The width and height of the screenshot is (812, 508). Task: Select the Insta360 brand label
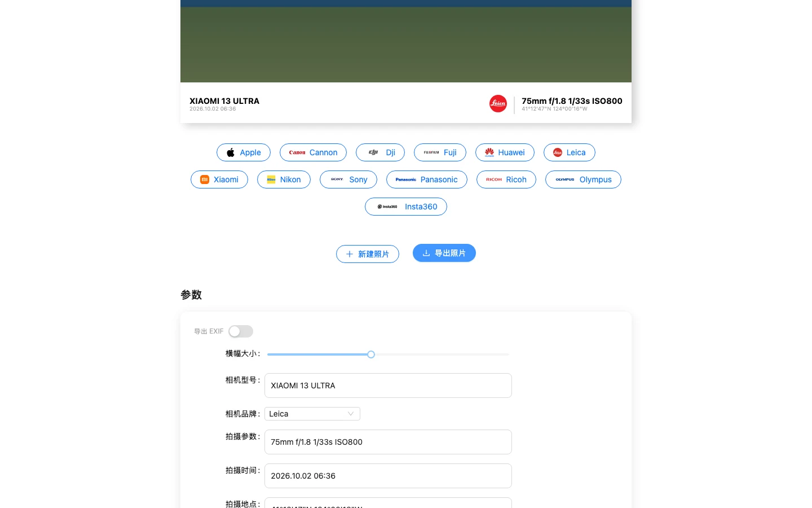tap(421, 207)
